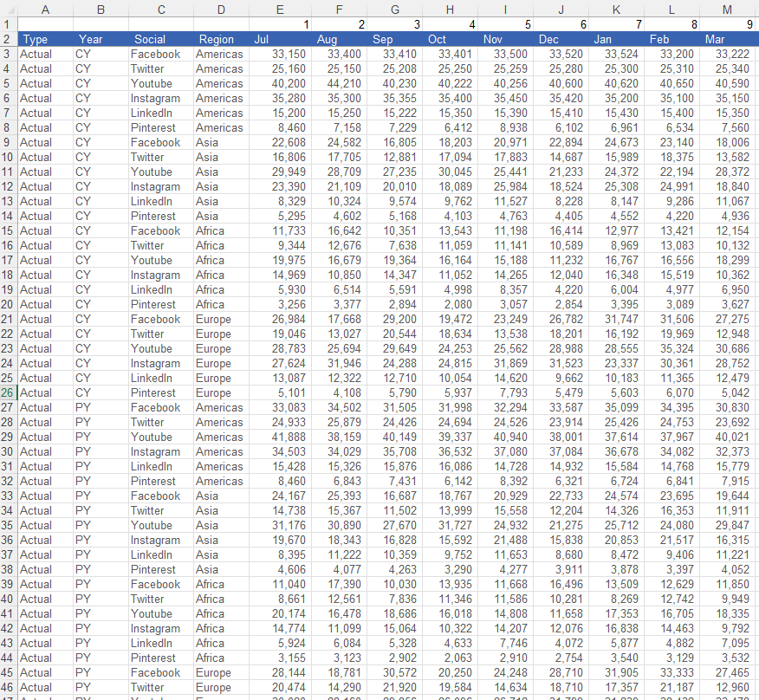Click the Jul header cell
Viewport: 759px width, 700px height.
pyautogui.click(x=280, y=39)
